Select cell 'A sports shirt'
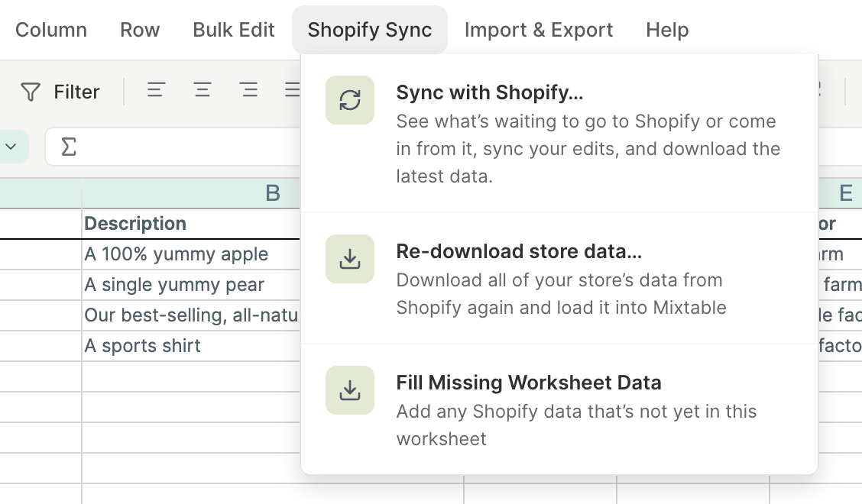Viewport: 862px width, 504px height. click(x=191, y=346)
